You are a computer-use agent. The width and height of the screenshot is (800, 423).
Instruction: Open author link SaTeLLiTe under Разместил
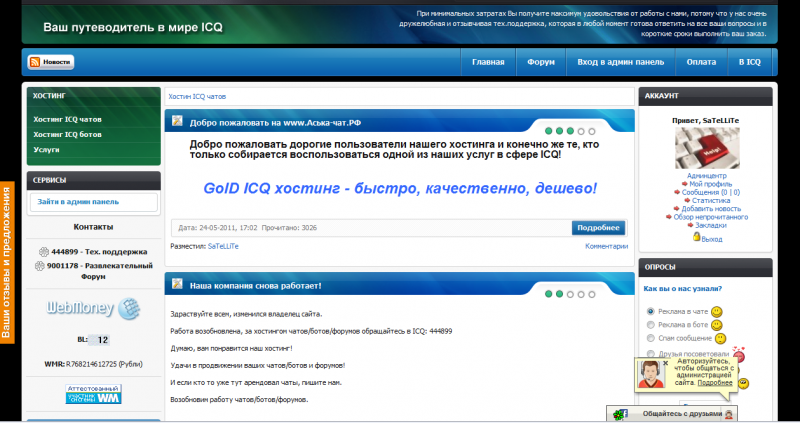(x=223, y=246)
